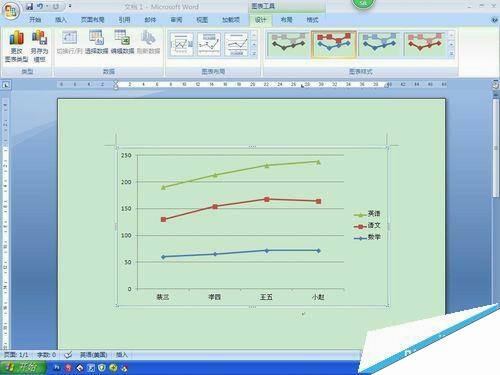
Task: Expand the chart layouts gallery
Action: (254, 53)
